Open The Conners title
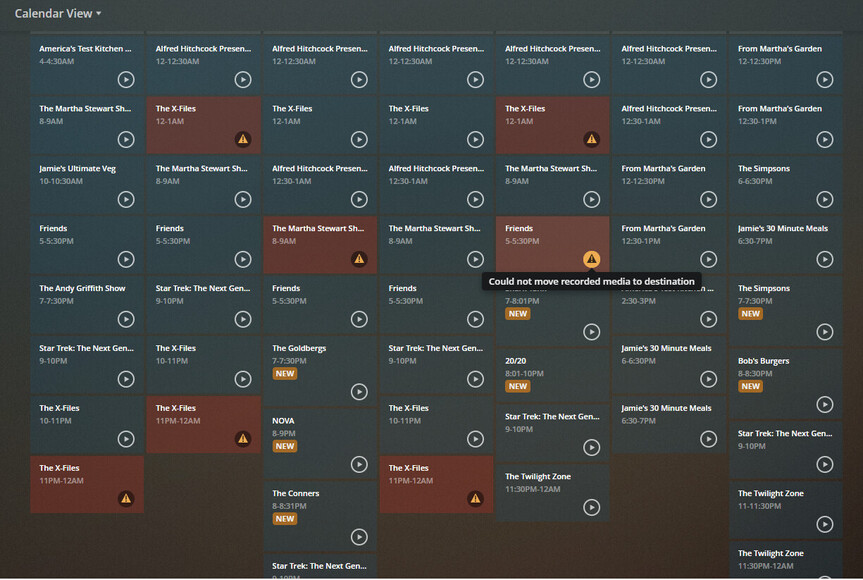This screenshot has height=580, width=863. tap(296, 494)
